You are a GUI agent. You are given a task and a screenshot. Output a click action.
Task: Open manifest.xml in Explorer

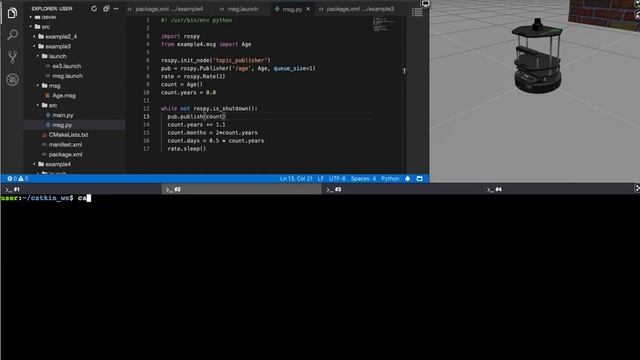click(x=65, y=144)
